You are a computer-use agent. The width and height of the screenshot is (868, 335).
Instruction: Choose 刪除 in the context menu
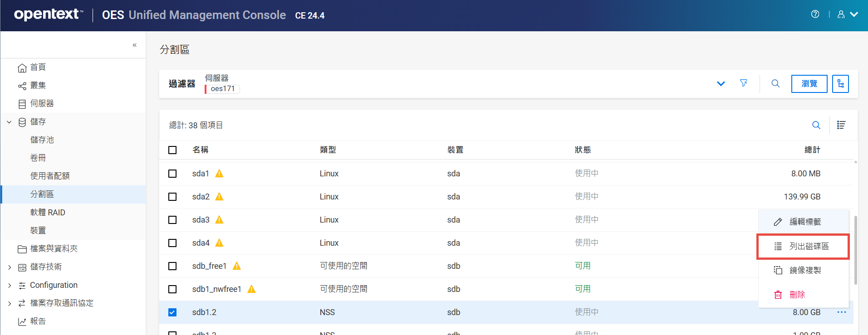[804, 295]
